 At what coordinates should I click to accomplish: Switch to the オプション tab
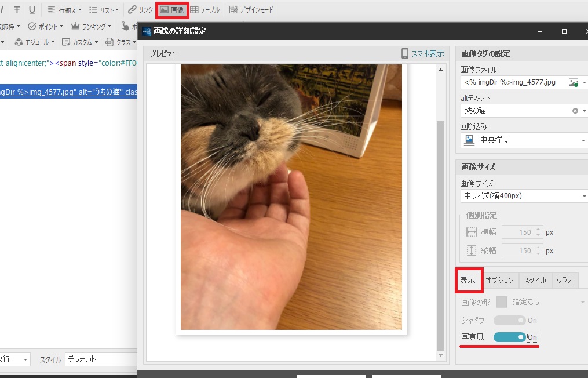(x=500, y=281)
